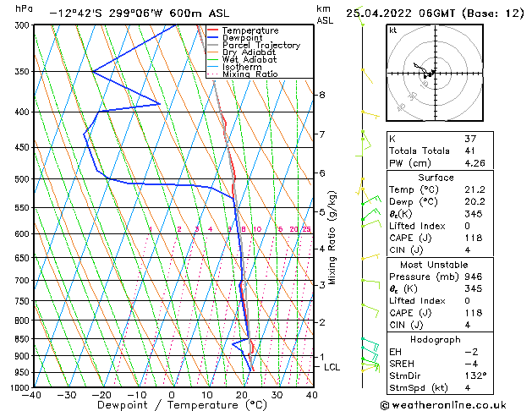Click the 'km ASL' altitude axis heading

325,14
